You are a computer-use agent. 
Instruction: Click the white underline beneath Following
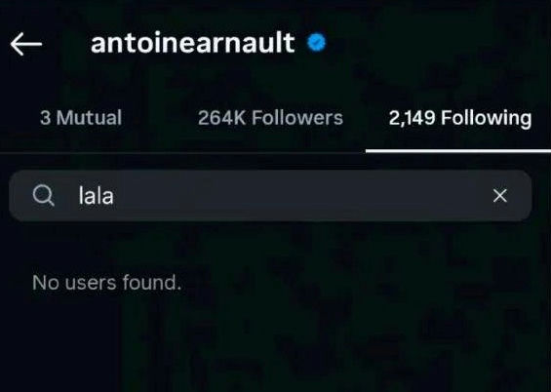click(x=458, y=151)
